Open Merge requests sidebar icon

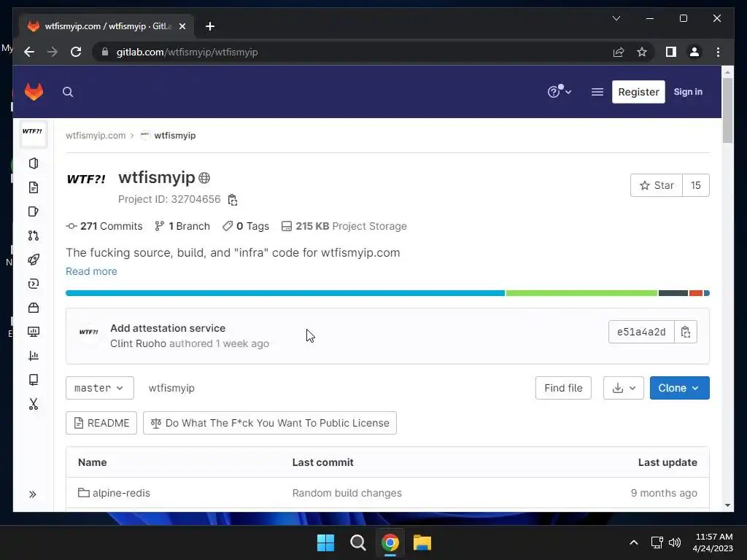coord(34,236)
